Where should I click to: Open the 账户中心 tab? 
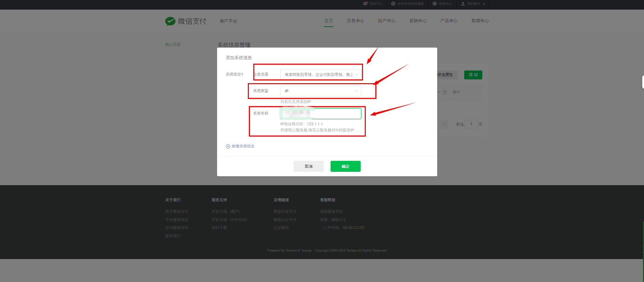[x=386, y=21]
